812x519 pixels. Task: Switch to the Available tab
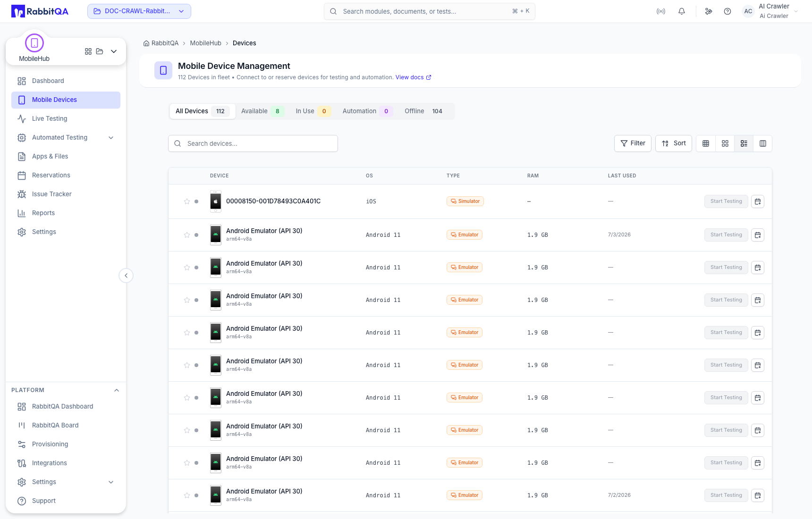point(262,111)
